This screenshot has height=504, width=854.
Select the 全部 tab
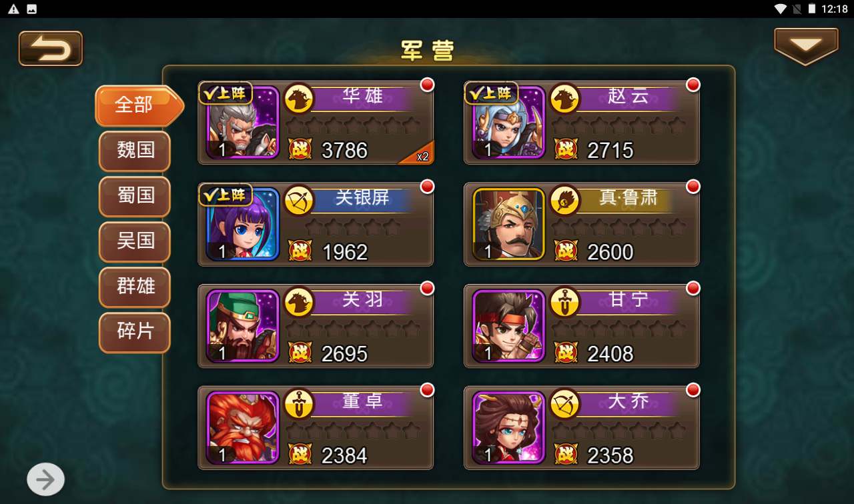coord(139,105)
